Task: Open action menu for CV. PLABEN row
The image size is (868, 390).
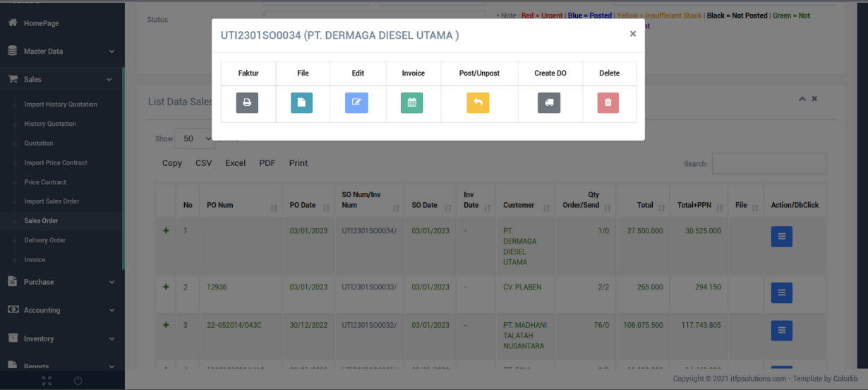Action: tap(781, 292)
